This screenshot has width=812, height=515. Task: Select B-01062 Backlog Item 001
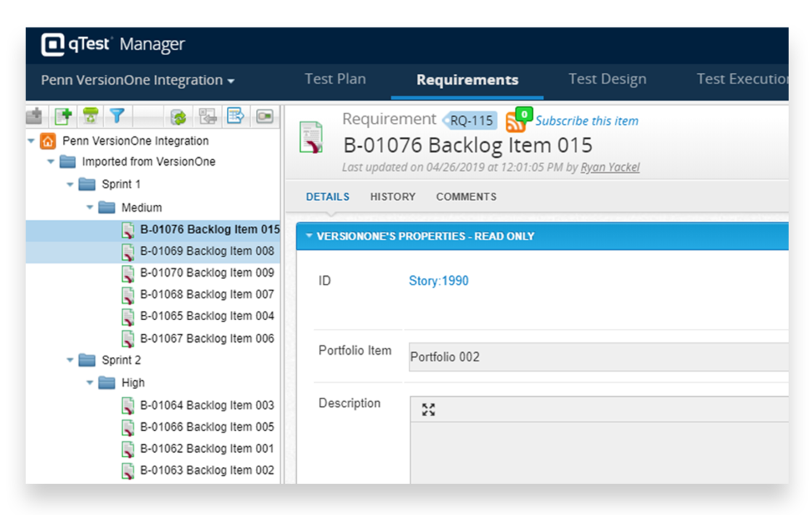(207, 449)
